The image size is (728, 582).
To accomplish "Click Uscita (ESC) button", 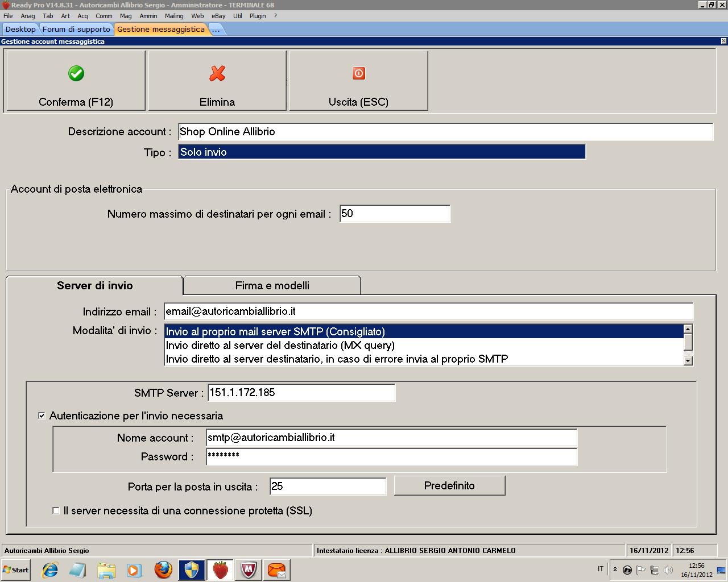I will point(358,81).
